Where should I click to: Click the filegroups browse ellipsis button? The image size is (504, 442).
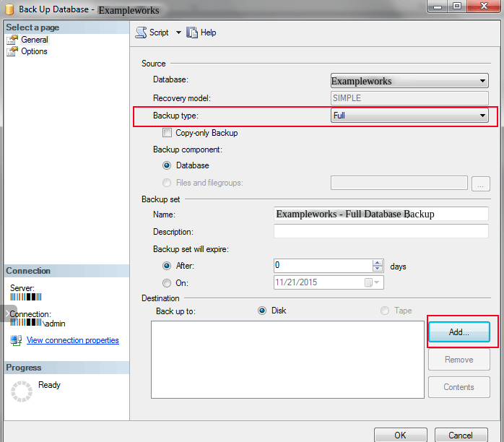(x=481, y=184)
